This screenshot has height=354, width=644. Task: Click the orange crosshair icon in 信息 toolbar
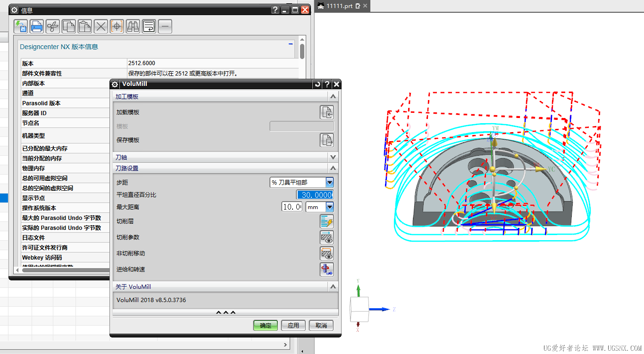(117, 26)
